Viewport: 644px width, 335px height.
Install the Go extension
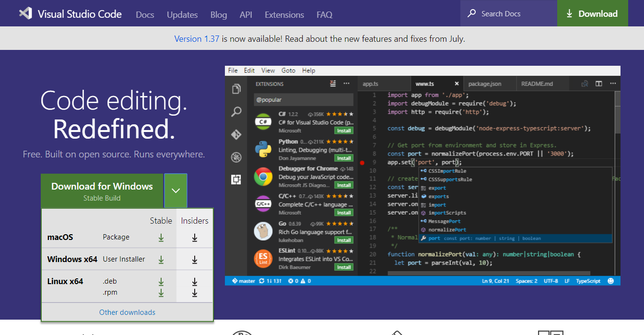click(344, 240)
